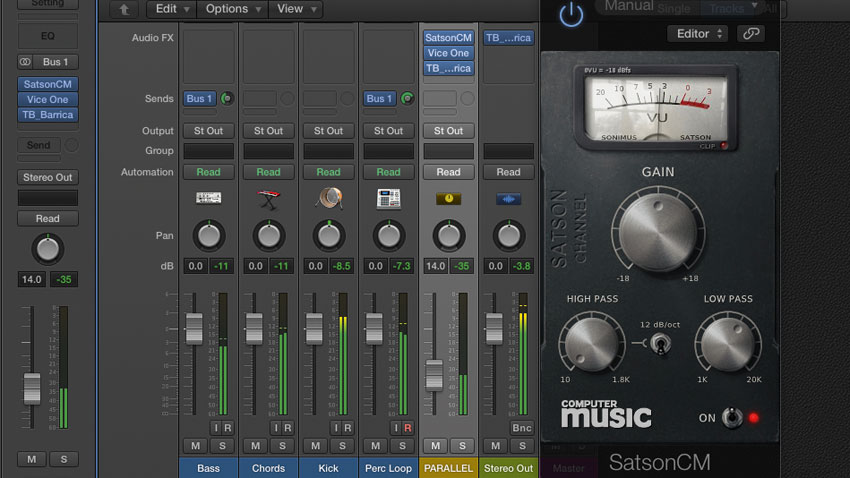850x478 pixels.
Task: Click the PARALLEL channel empty send knob
Action: [x=467, y=99]
